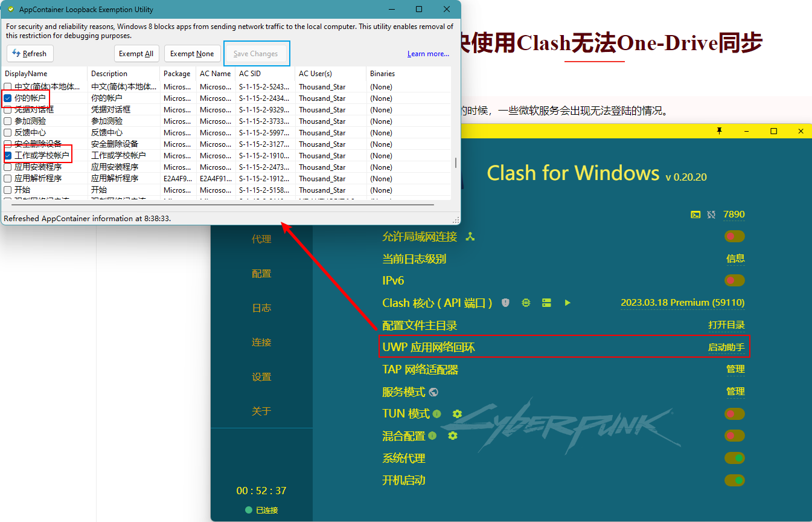Check the 反馈中心 checkbox
Viewport: 812px width, 522px height.
tap(8, 132)
